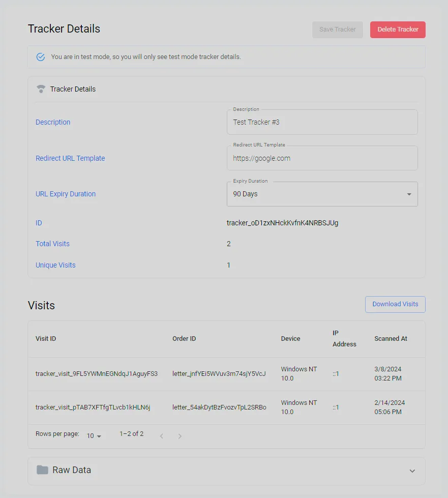Click the Scanned At column header

[x=391, y=338]
